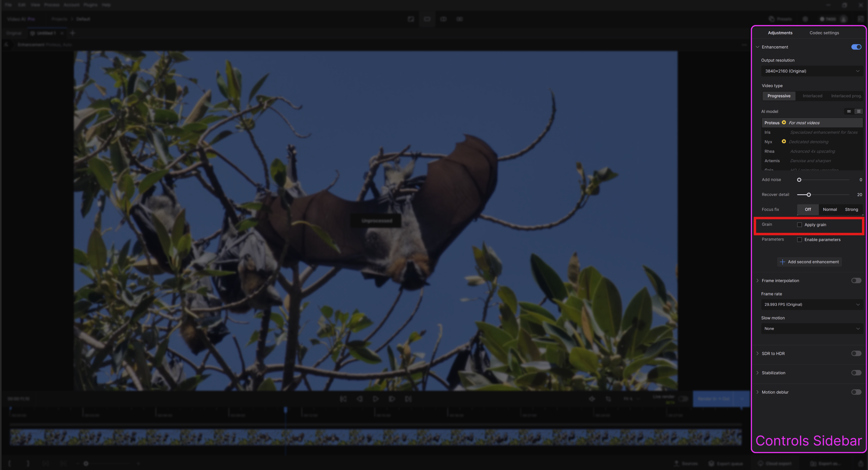Select the Nyx AI model
Screen dimensions: 868x470
pyautogui.click(x=768, y=142)
